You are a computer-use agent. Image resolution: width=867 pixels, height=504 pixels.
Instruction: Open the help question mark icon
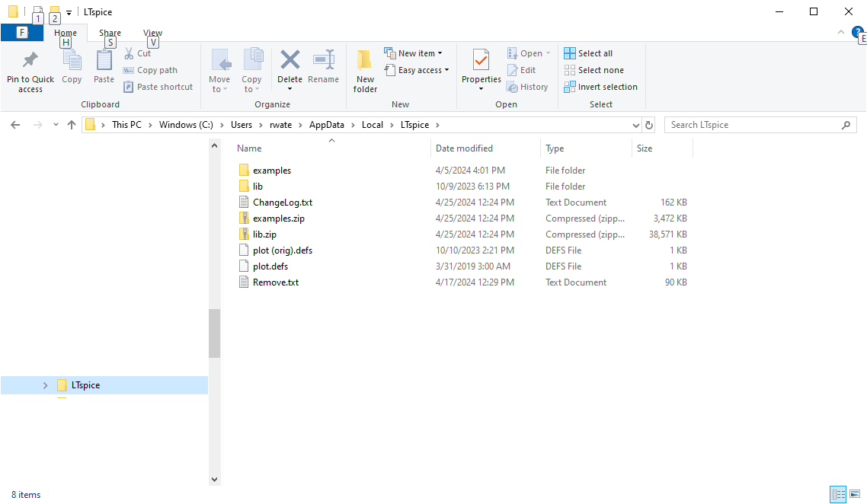[x=858, y=32]
